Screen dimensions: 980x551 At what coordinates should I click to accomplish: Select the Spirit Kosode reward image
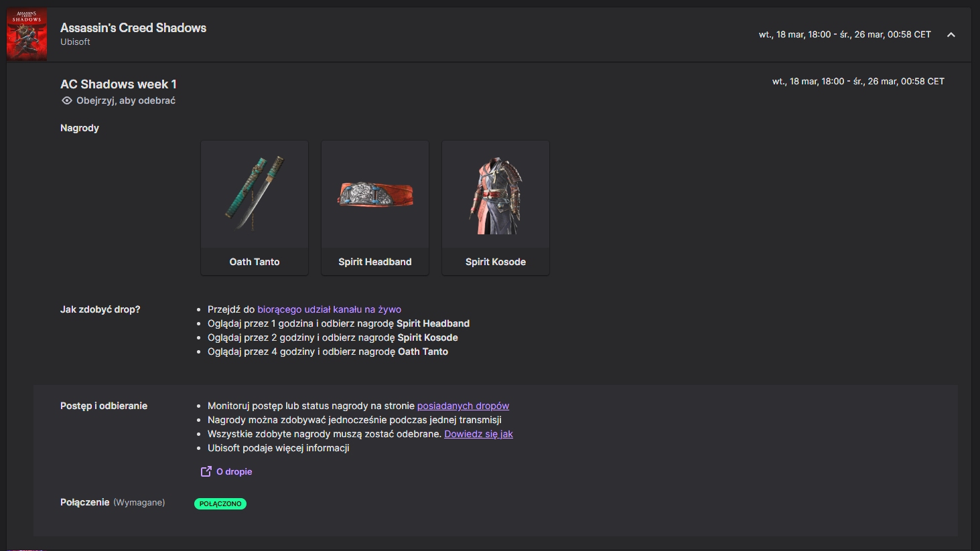point(496,195)
